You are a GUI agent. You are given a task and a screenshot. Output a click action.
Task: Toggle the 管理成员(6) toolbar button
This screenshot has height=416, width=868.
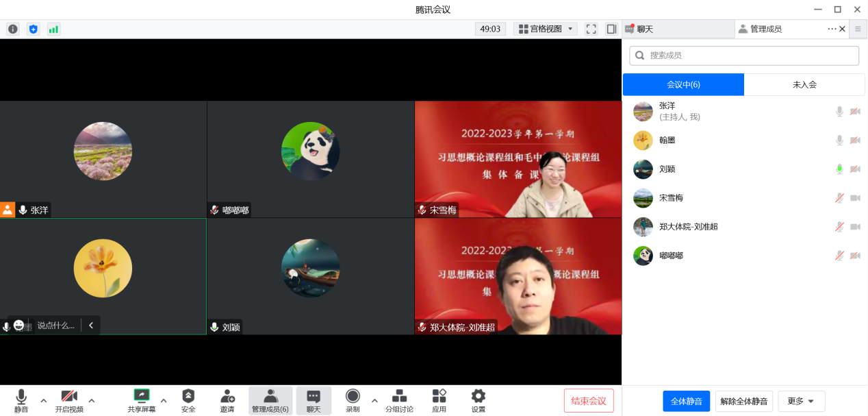pos(270,400)
